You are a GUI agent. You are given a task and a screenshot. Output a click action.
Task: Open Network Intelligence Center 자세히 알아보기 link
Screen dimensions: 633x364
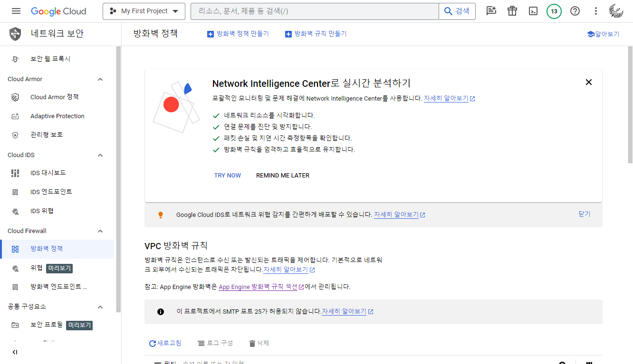(450, 98)
